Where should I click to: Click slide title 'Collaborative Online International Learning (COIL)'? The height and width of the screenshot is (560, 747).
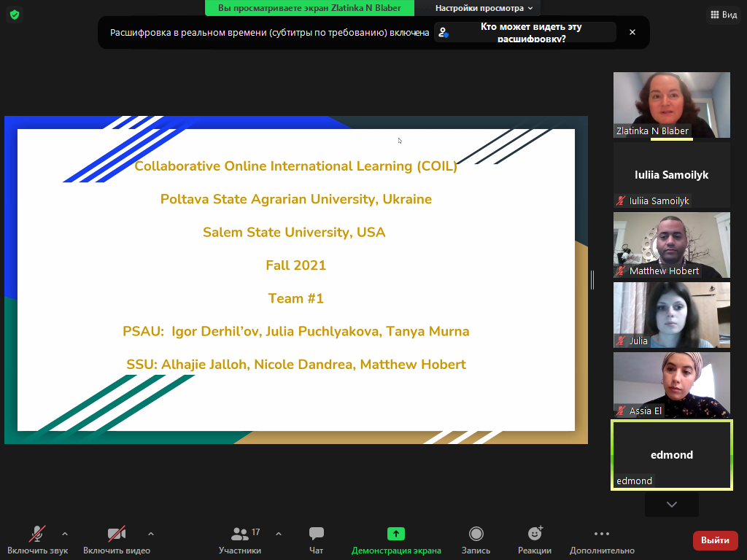pos(295,166)
